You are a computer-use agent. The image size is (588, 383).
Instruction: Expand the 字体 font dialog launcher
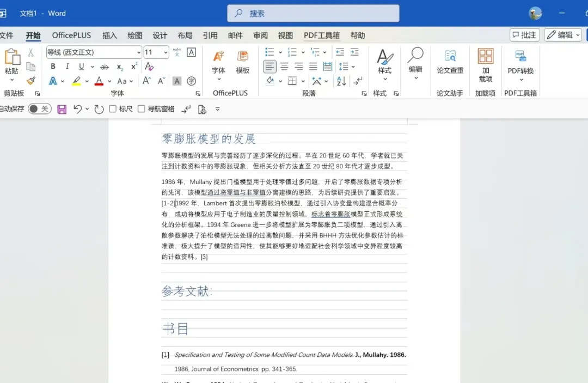tap(198, 93)
